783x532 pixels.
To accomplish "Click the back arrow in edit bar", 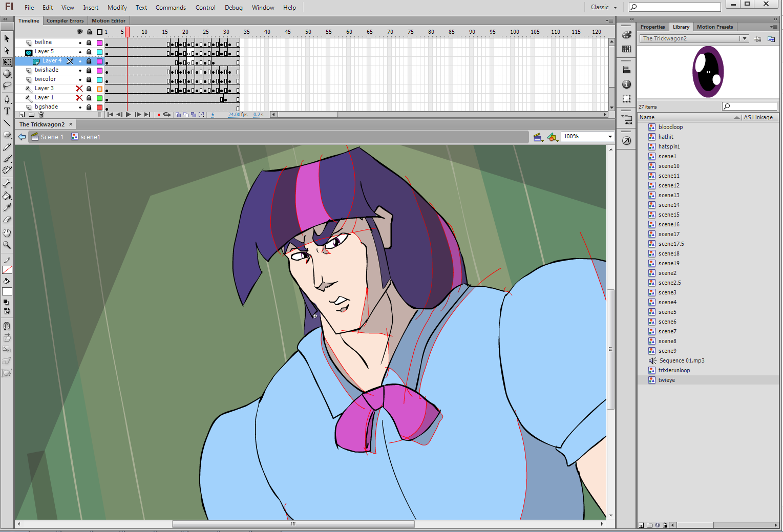I will tap(22, 137).
